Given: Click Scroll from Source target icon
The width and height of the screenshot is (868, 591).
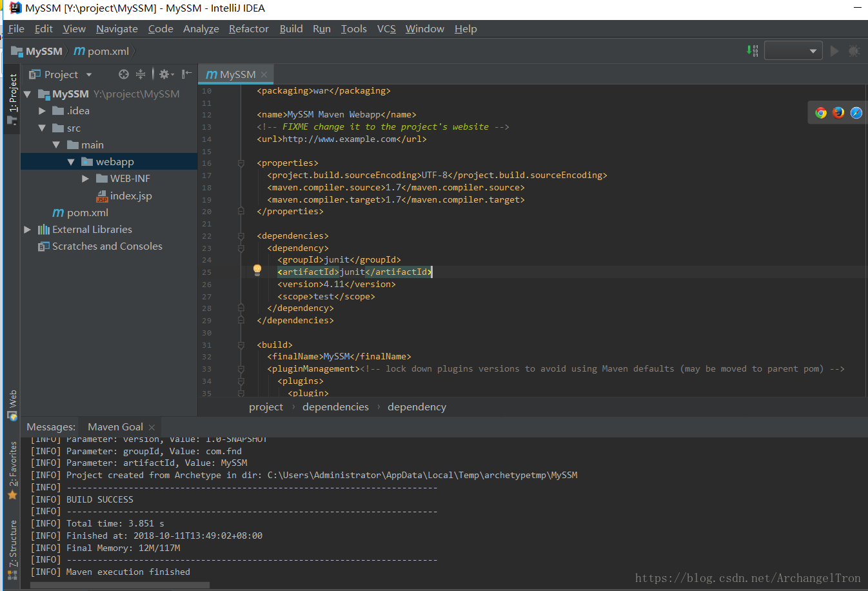Looking at the screenshot, I should click(x=124, y=74).
